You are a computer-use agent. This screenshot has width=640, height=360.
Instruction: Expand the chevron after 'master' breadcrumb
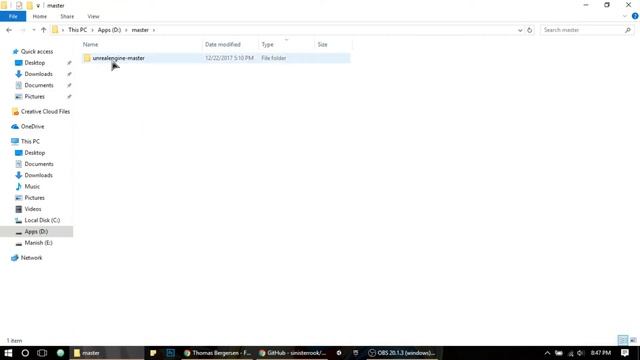[154, 30]
